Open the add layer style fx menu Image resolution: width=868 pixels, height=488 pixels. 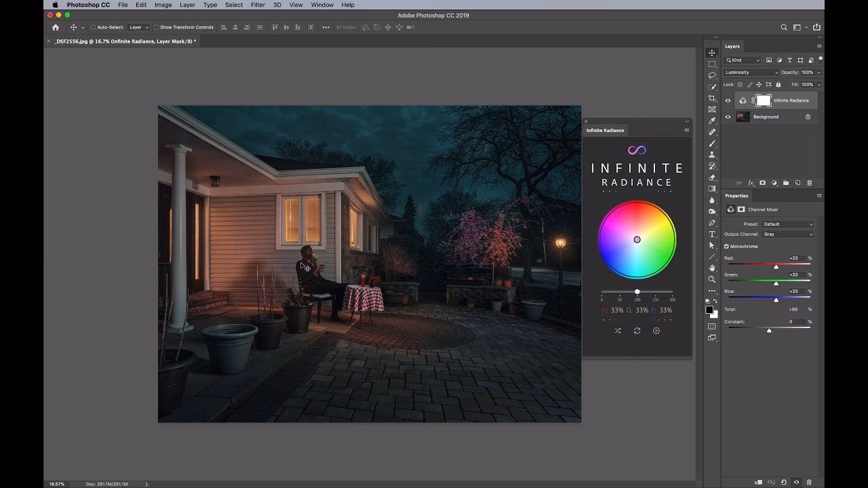coord(751,182)
